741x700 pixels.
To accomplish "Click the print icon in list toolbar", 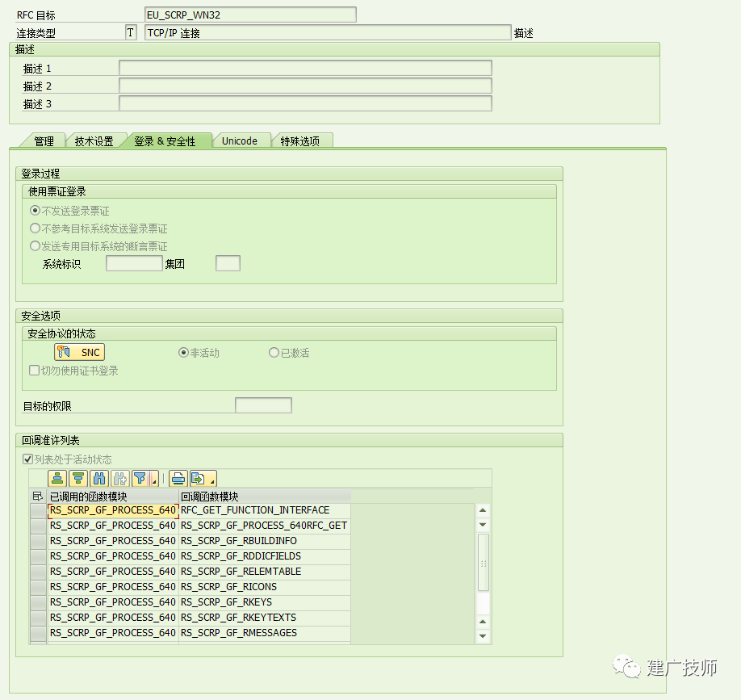I will pyautogui.click(x=178, y=479).
